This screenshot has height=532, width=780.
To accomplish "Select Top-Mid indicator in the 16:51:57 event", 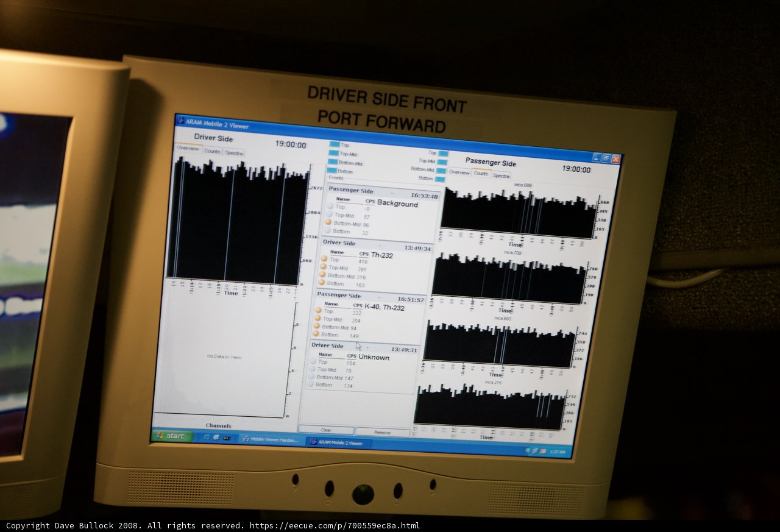I will 317,319.
